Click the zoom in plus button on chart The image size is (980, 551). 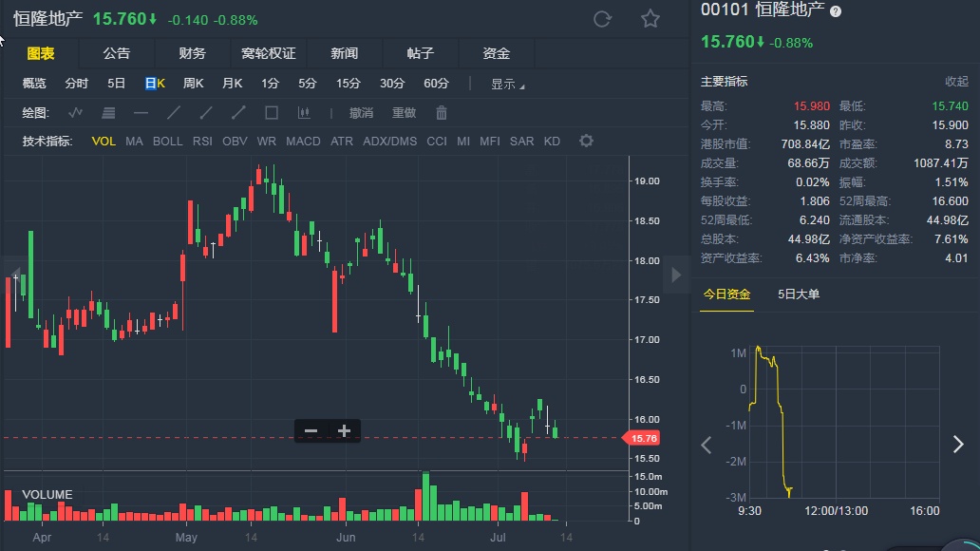click(344, 430)
